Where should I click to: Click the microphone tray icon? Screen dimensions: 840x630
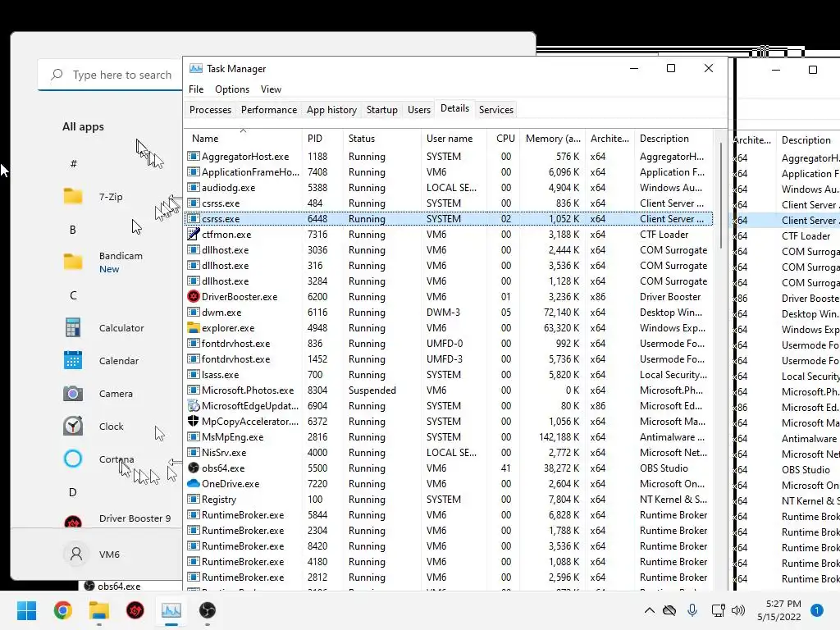coord(692,610)
